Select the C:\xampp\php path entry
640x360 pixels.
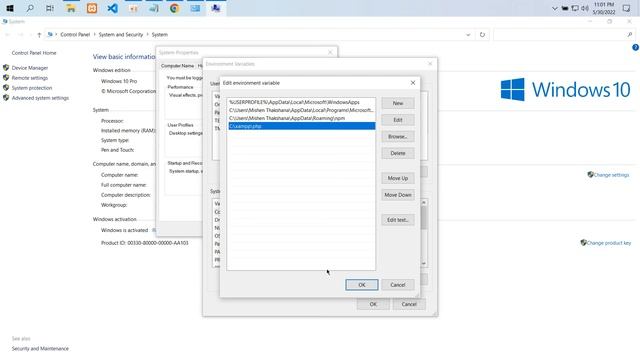pos(301,126)
